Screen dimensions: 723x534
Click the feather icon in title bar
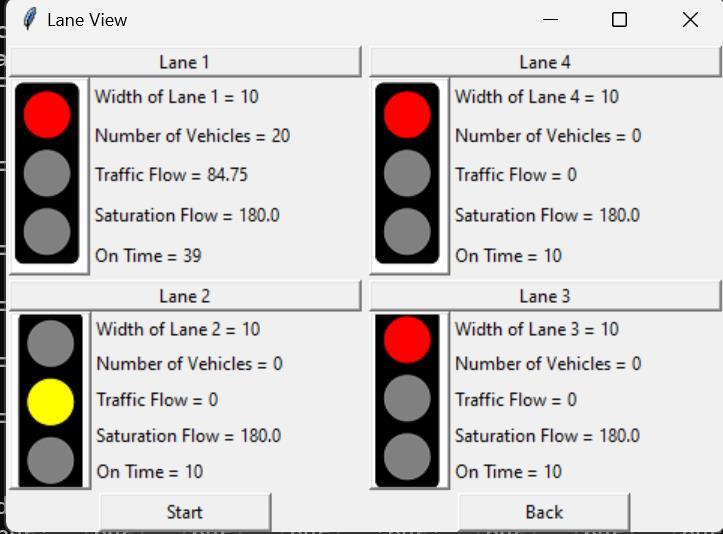point(30,19)
